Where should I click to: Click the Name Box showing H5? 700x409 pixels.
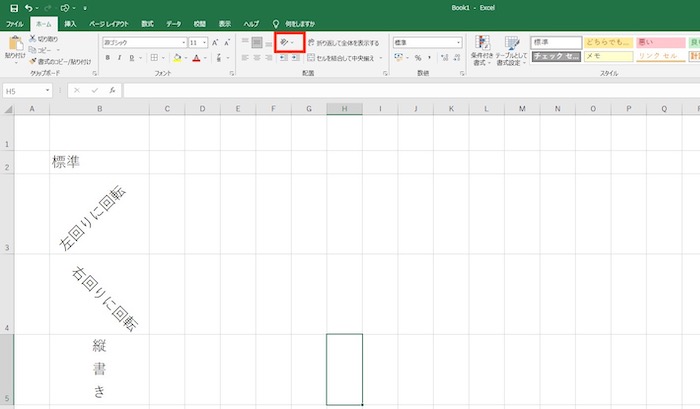click(x=25, y=91)
